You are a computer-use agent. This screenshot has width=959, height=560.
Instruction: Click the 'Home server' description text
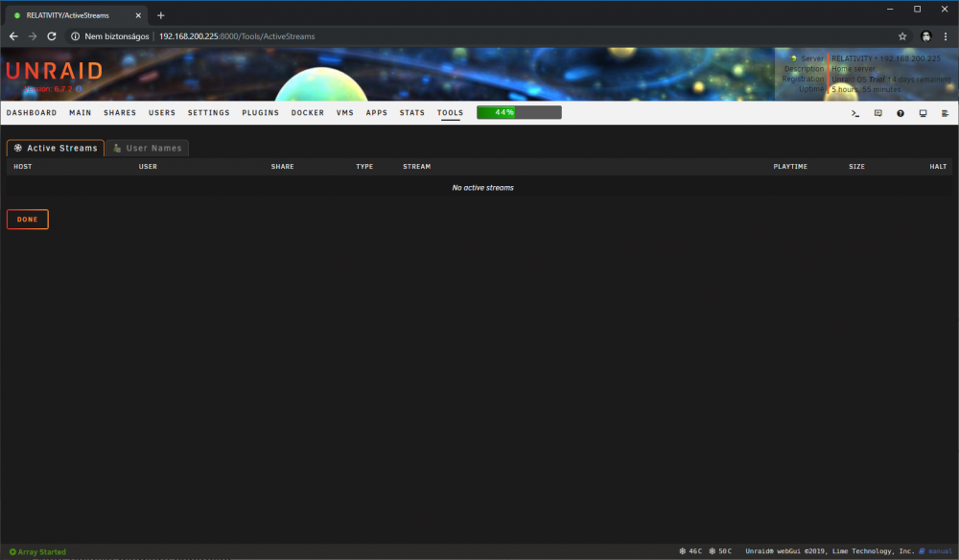click(x=854, y=69)
